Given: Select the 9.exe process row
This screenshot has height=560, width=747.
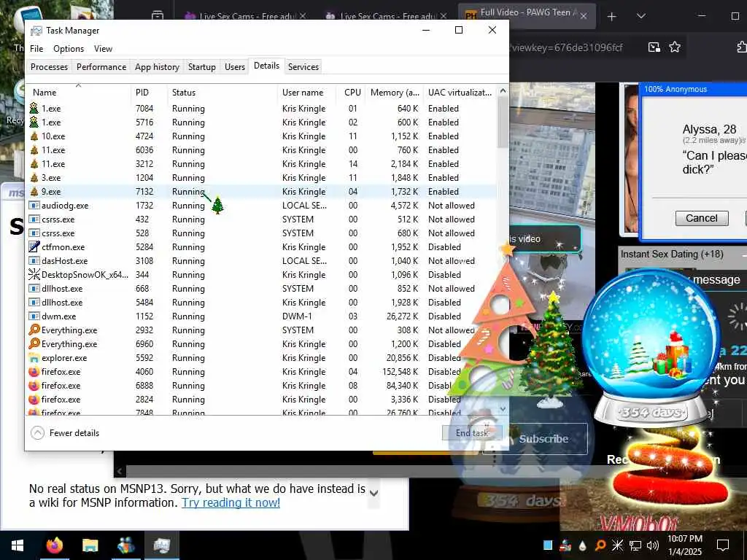Looking at the screenshot, I should [x=262, y=192].
